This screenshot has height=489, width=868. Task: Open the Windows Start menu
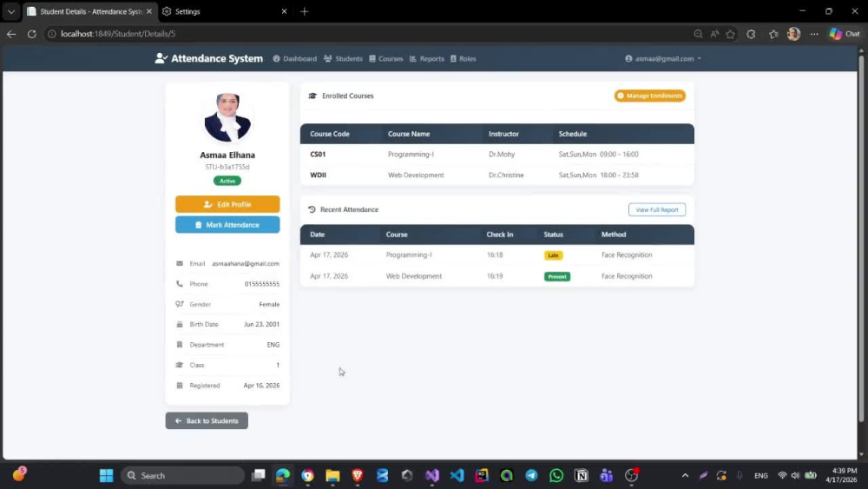[x=106, y=476]
